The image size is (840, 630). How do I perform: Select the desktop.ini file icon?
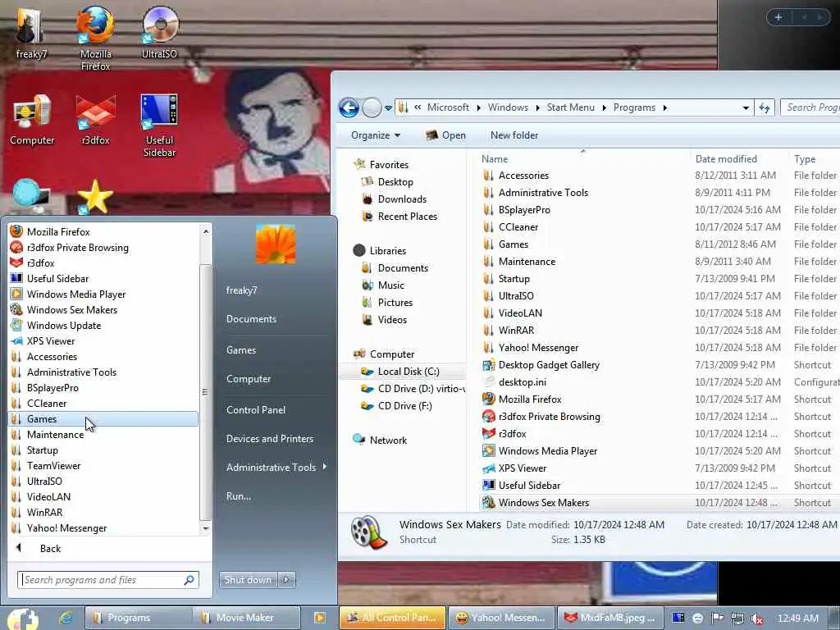click(x=488, y=382)
